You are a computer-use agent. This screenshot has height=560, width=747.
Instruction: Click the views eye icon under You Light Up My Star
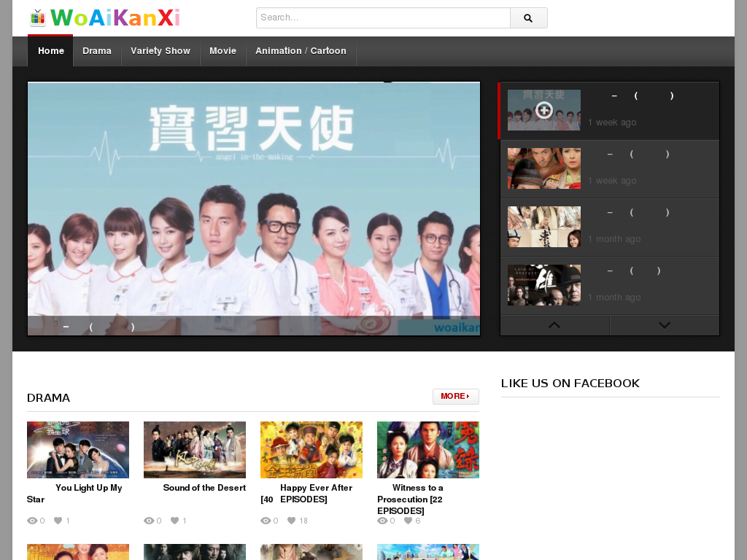tap(32, 521)
